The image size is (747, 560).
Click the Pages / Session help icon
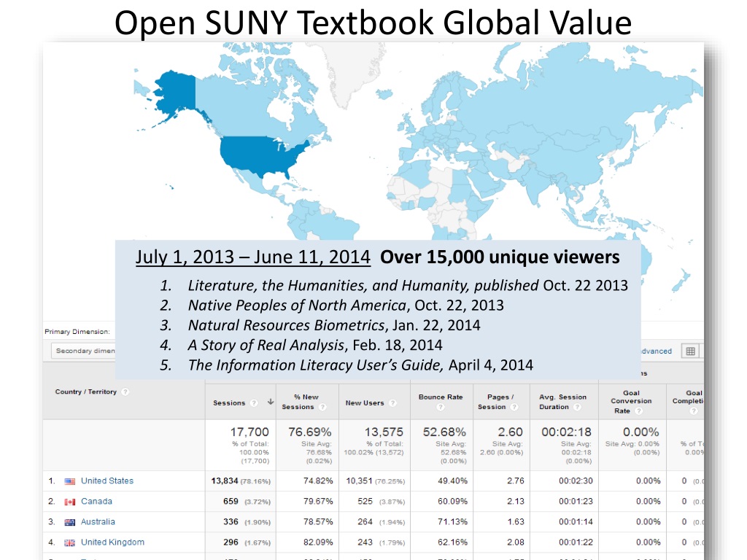[514, 407]
